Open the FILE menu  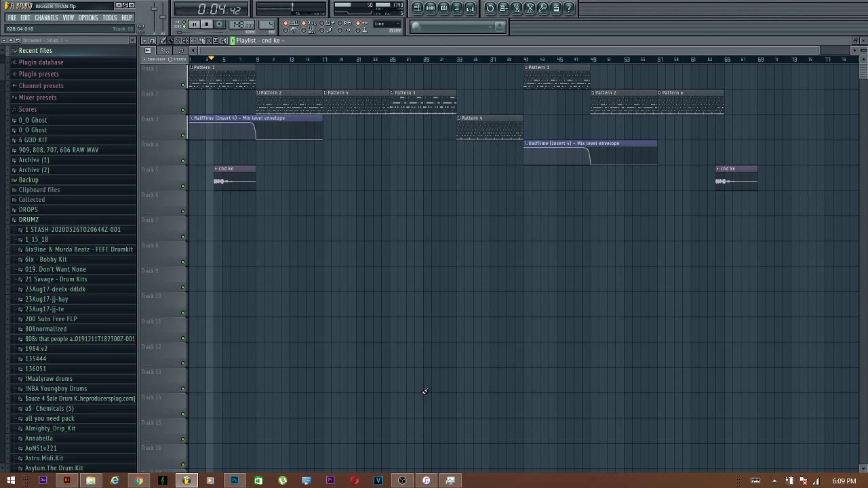pos(12,18)
